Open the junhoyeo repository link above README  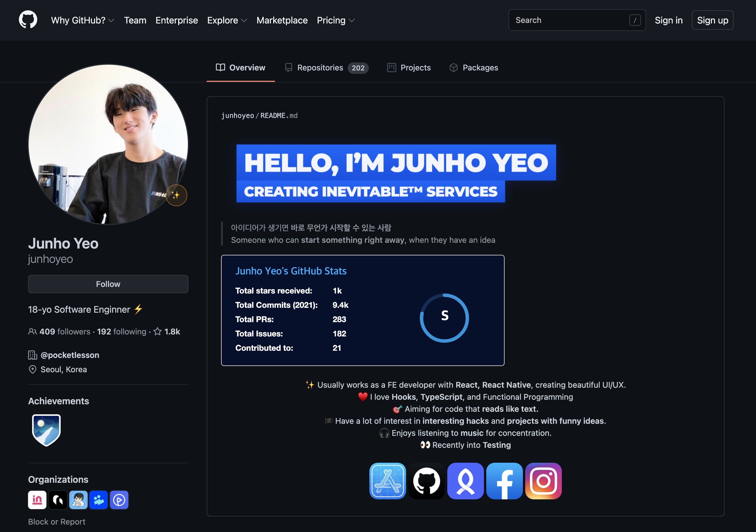pyautogui.click(x=237, y=116)
